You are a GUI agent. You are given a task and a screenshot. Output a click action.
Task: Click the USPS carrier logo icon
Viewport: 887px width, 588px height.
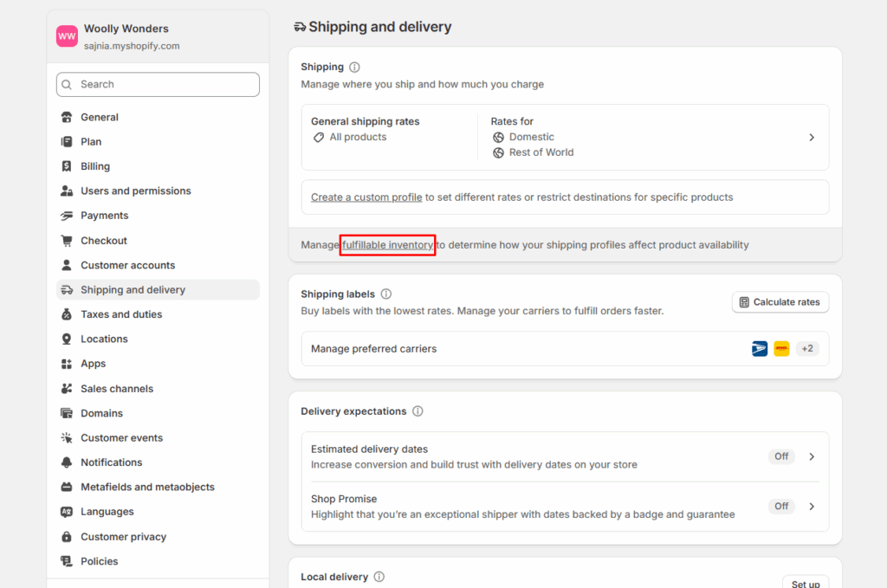pos(760,349)
